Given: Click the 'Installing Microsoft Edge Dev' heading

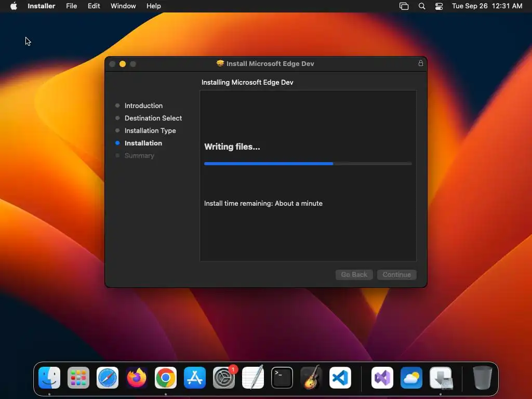Looking at the screenshot, I should coord(247,83).
